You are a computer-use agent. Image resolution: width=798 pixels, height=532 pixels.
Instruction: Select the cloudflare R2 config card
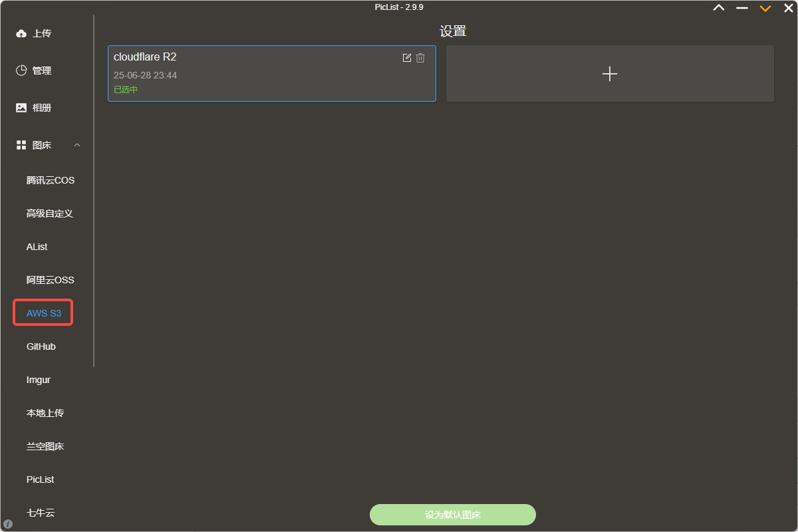tap(272, 73)
